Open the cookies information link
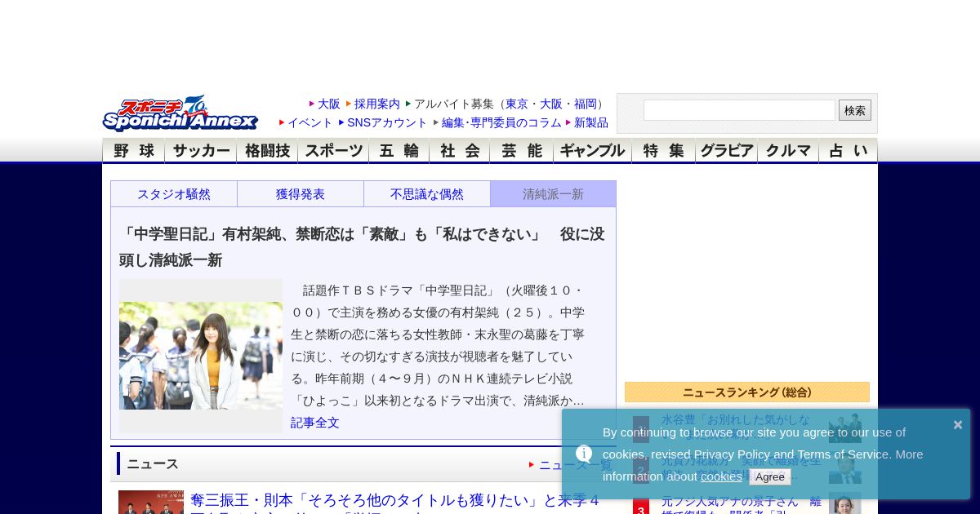 pos(721,476)
